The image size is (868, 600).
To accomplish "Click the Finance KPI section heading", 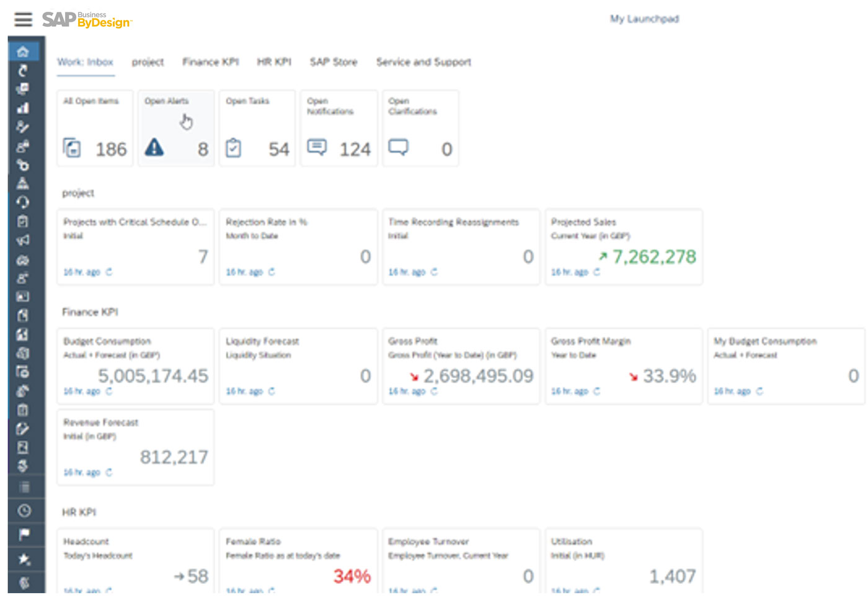I will tap(90, 312).
